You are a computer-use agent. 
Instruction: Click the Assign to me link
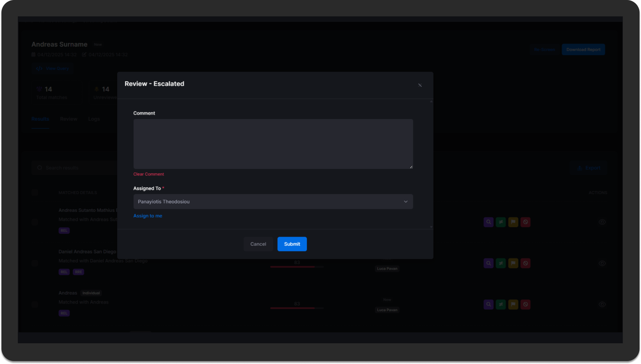(147, 215)
